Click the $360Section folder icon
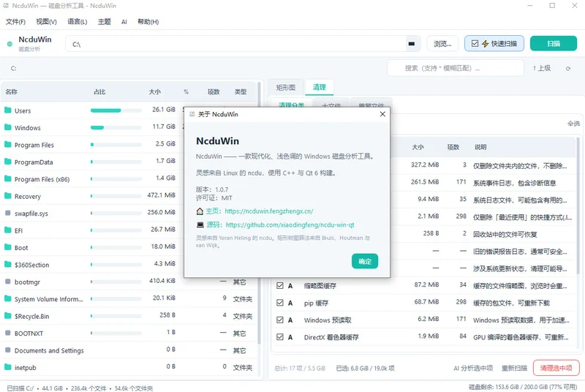Screen dimensions: 585x392 8,265
